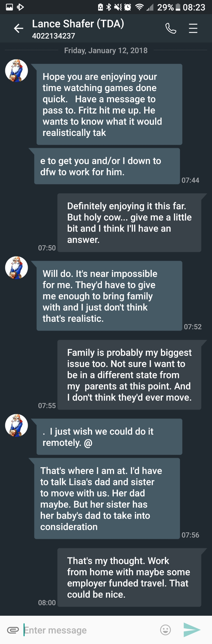212x644 pixels.
Task: Select the "Definitely enjoying it this far" bubble
Action: (x=129, y=223)
